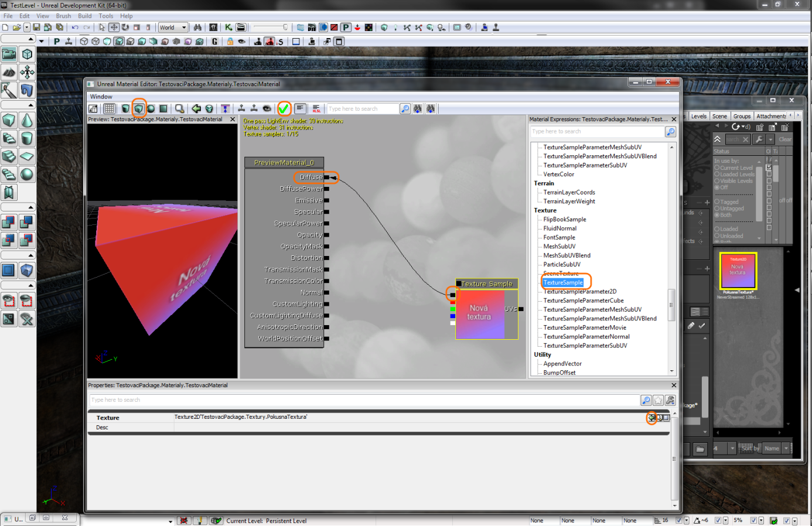
Task: Open dropdown arrow next to open-folder icon
Action: pos(26,28)
